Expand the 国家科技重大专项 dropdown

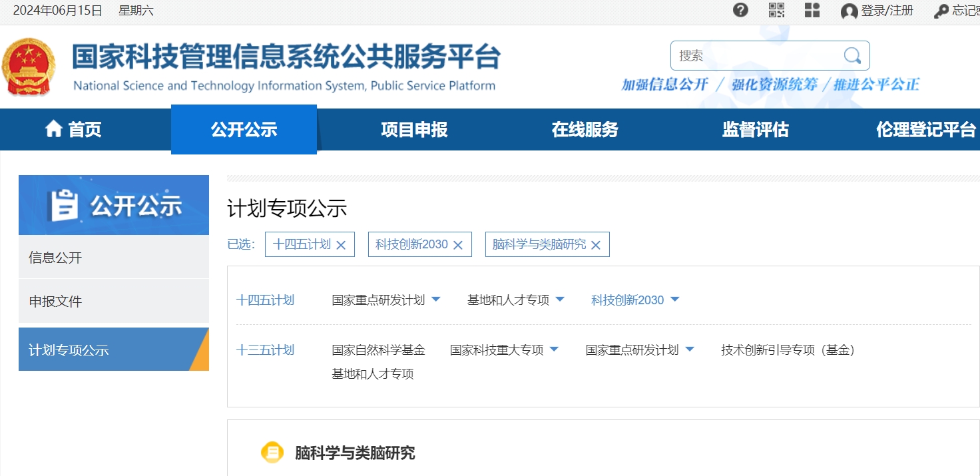coord(554,350)
